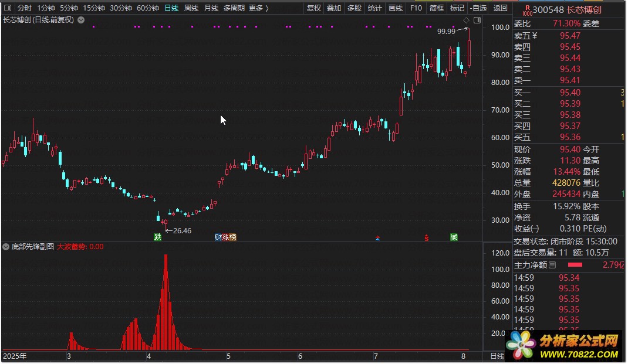Screen dimensions: 628x364
Task: Click the 净资 5.78 value
Action: coord(572,218)
